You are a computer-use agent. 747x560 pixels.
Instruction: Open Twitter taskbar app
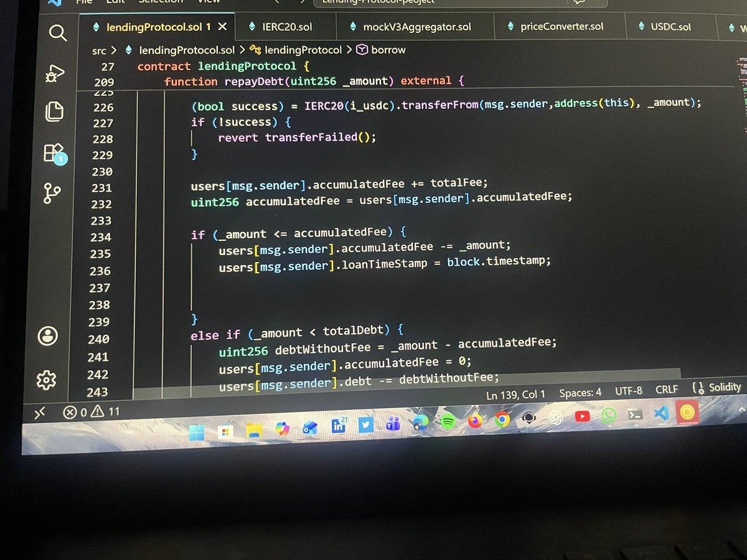click(366, 424)
